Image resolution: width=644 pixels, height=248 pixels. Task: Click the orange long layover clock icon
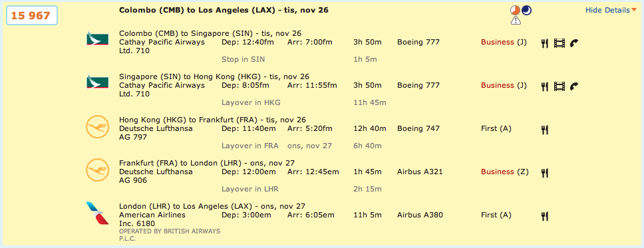[516, 10]
